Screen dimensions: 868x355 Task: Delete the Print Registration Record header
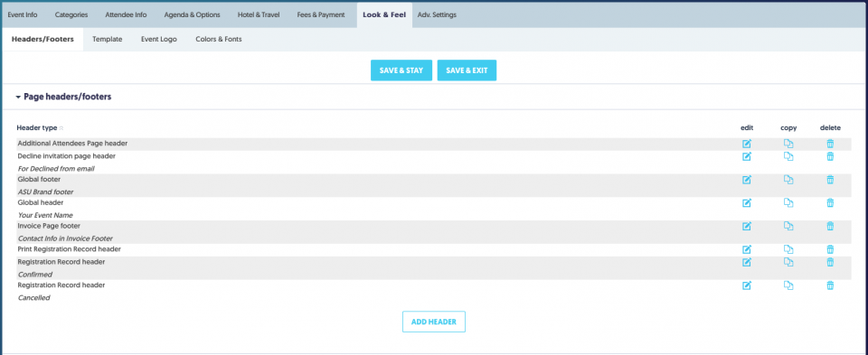[830, 249]
